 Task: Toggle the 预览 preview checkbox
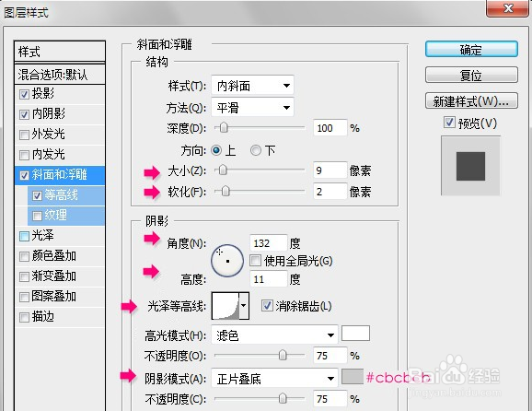coord(449,123)
